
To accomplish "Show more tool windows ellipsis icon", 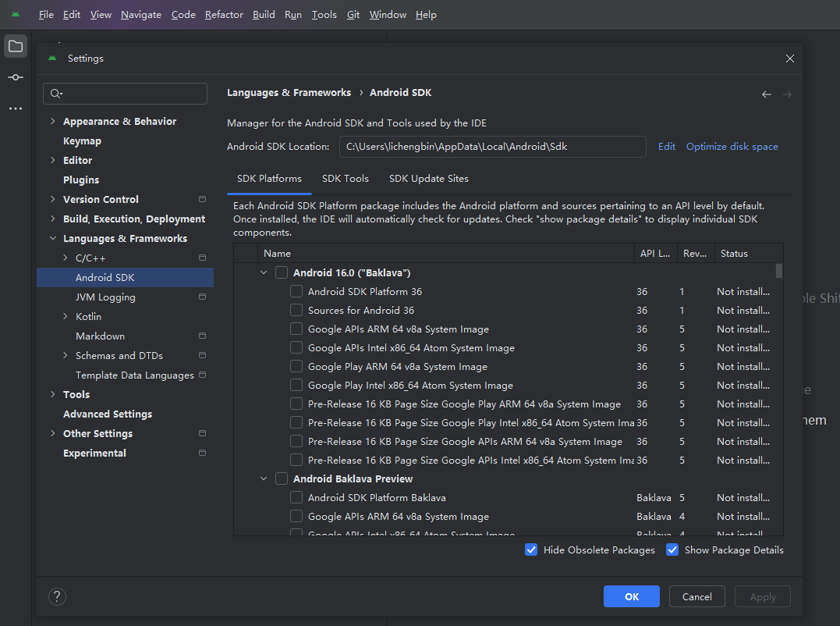I will coord(16,108).
